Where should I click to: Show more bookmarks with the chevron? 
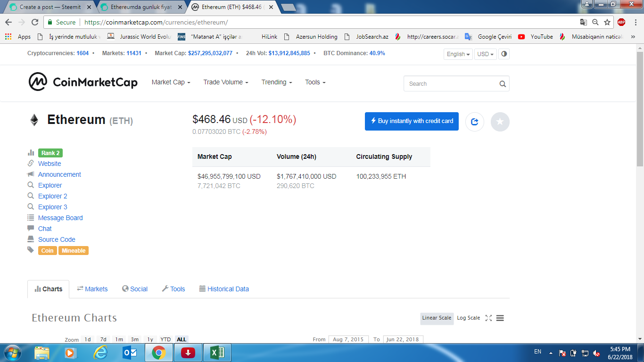tap(633, 37)
